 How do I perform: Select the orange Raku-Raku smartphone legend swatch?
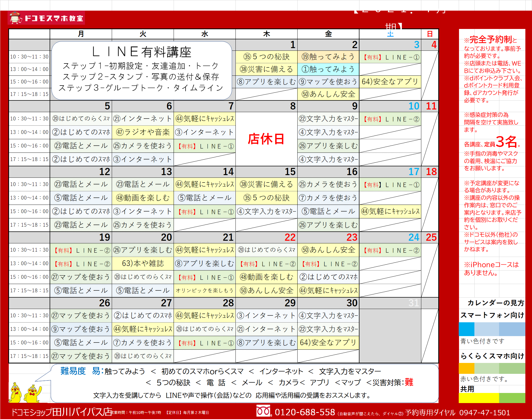coord(466,369)
